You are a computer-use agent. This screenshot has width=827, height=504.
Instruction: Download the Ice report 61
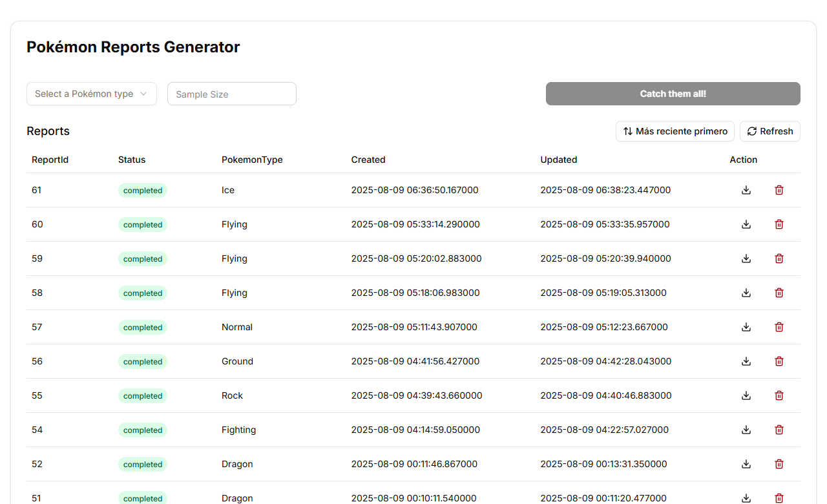[746, 190]
